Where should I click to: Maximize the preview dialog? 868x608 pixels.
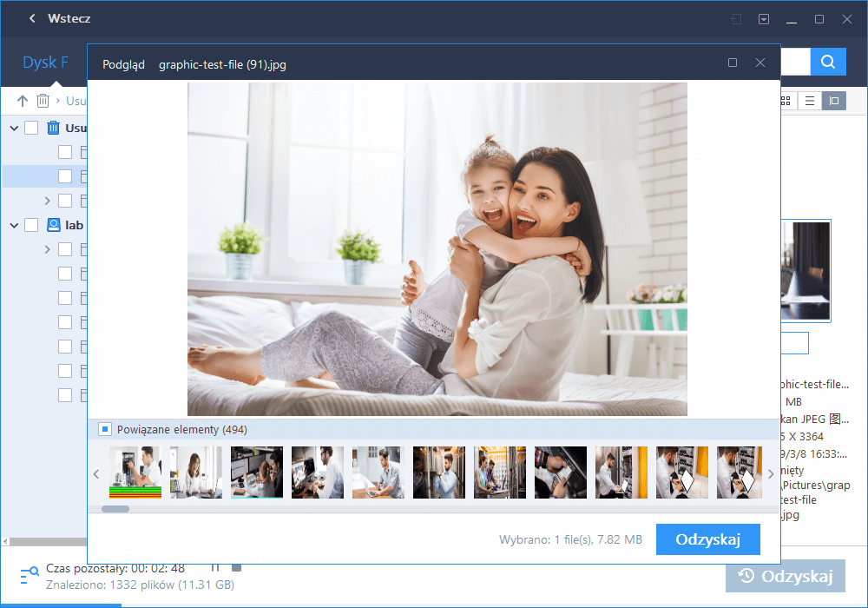733,63
